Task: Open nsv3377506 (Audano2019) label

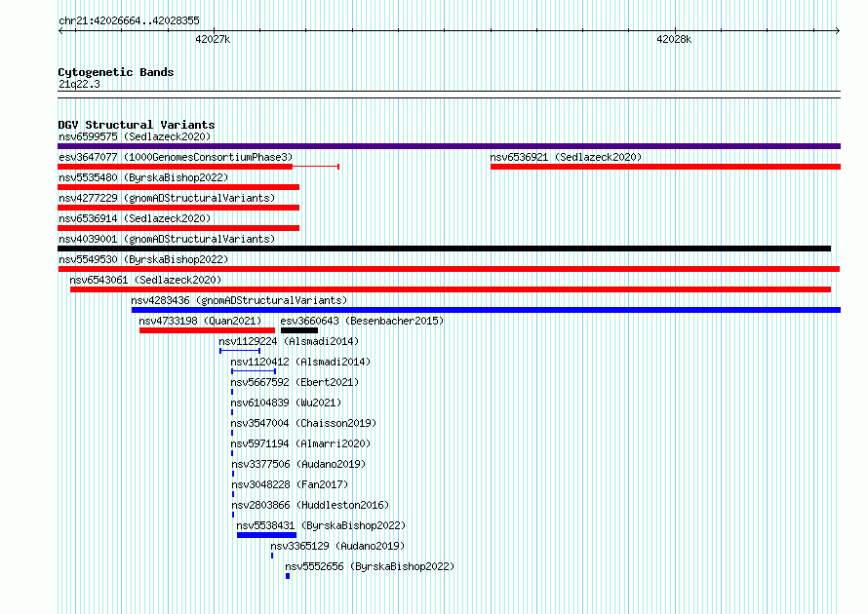Action: point(299,464)
